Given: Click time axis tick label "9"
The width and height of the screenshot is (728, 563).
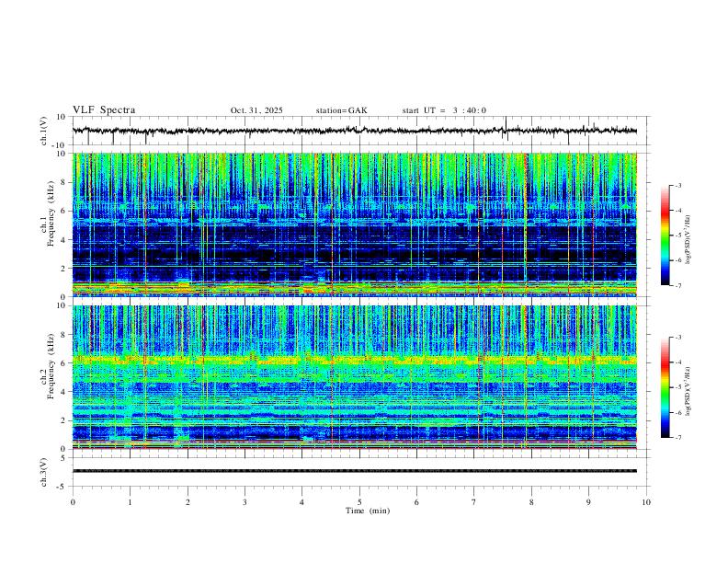Looking at the screenshot, I should pyautogui.click(x=588, y=502).
